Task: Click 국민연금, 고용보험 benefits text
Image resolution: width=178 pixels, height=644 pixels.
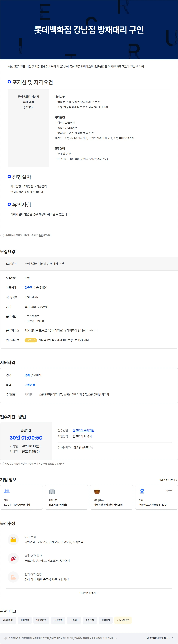Action: tap(54, 542)
